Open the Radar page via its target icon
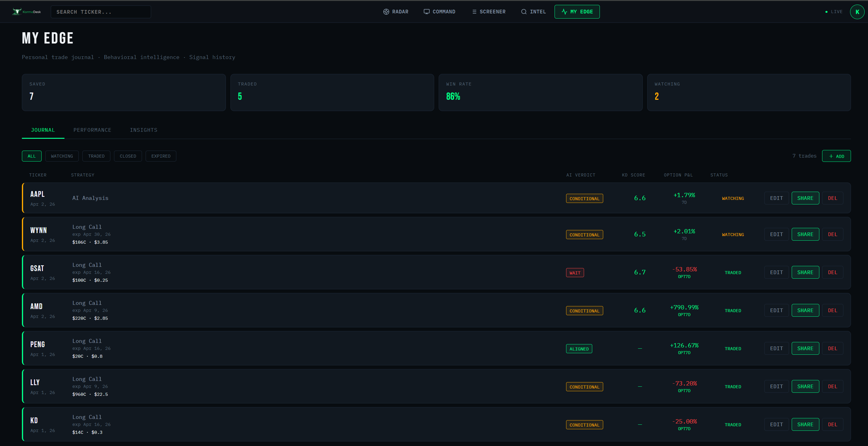Image resolution: width=868 pixels, height=446 pixels. pos(386,12)
